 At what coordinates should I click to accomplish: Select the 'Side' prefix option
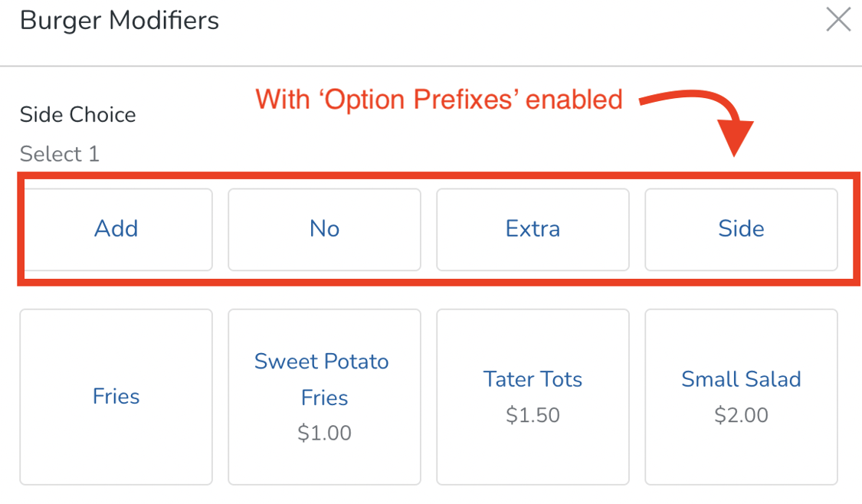pyautogui.click(x=741, y=229)
